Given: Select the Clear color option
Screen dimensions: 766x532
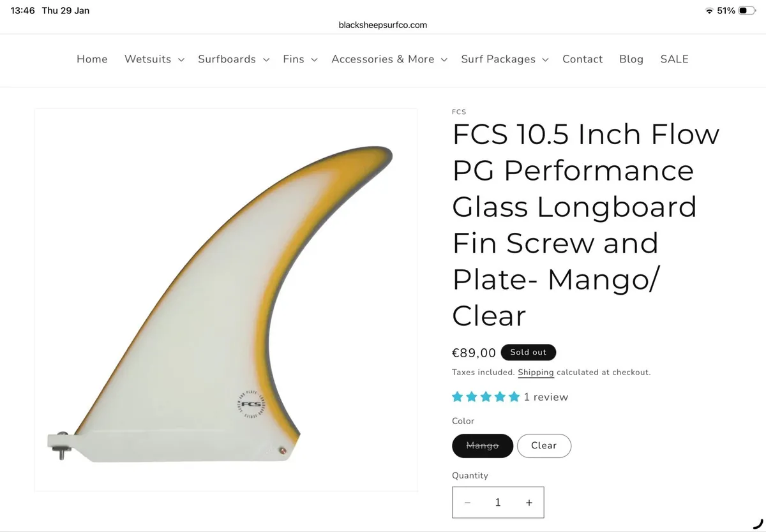Looking at the screenshot, I should point(544,445).
